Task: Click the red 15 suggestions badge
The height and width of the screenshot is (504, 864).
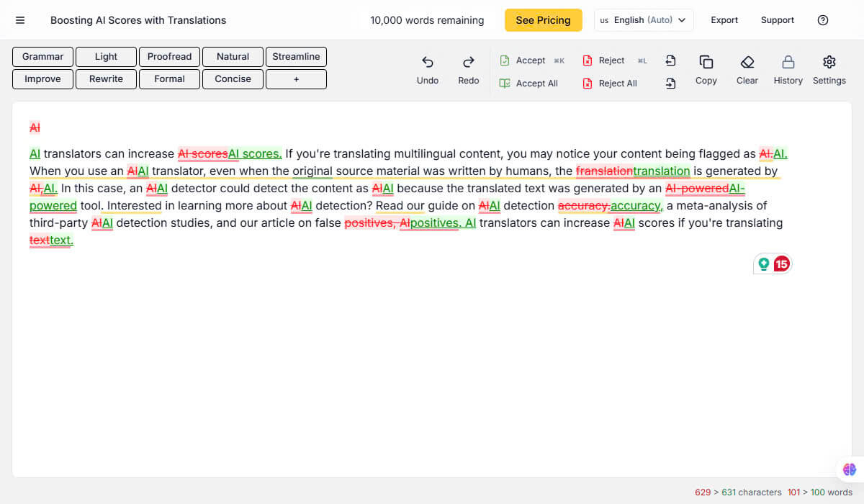Action: point(781,264)
